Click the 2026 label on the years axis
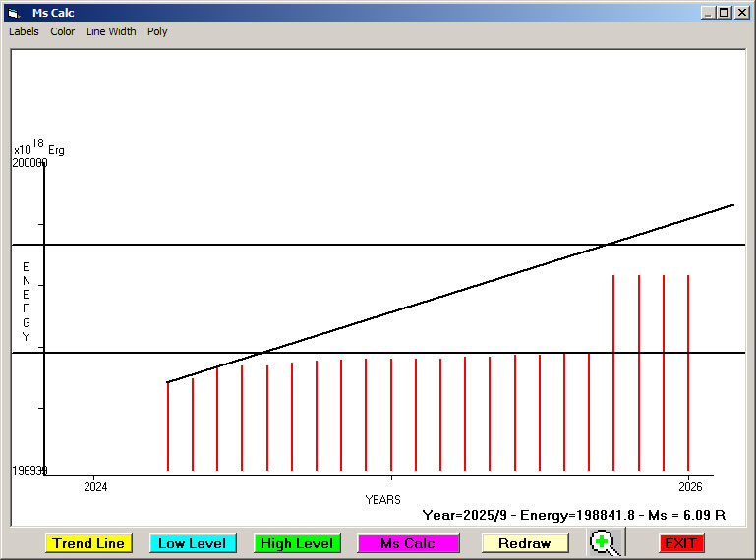The image size is (756, 560). pos(690,486)
